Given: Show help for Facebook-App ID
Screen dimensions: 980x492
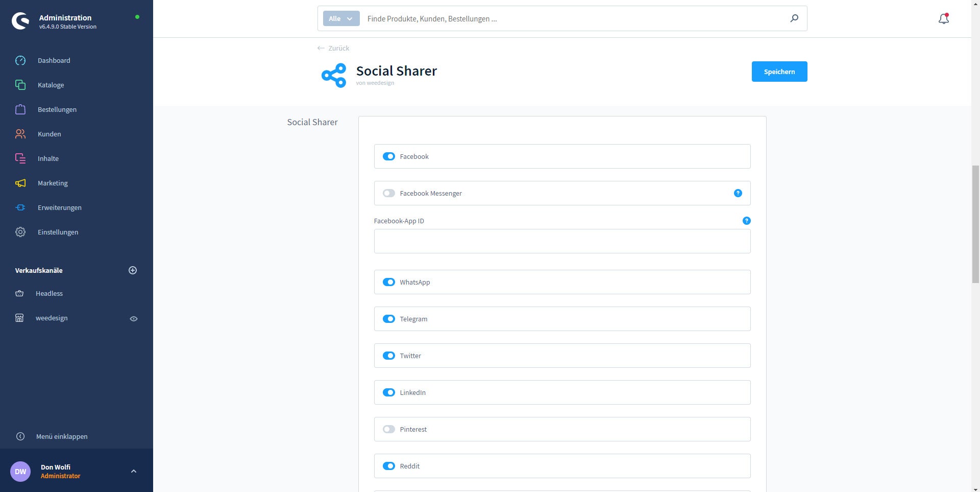Looking at the screenshot, I should coord(747,221).
